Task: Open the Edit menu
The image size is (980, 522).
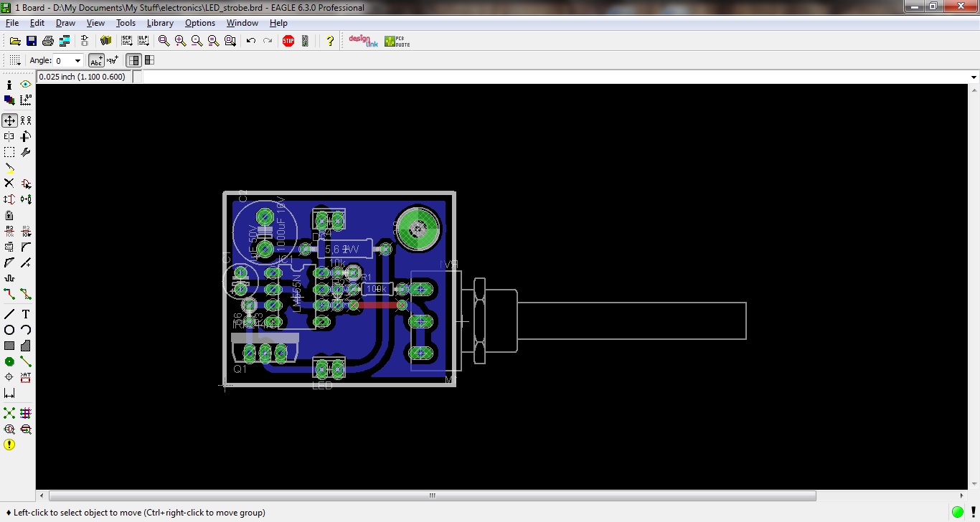Action: click(37, 23)
